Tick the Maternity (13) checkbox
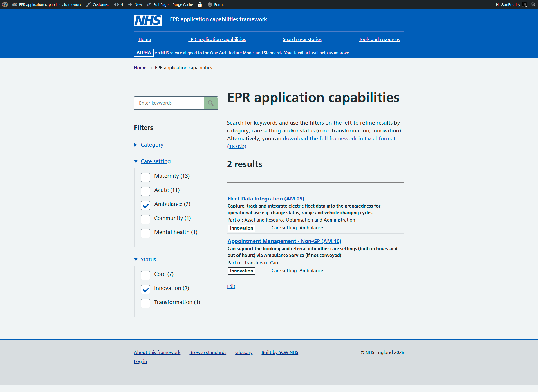 click(145, 177)
